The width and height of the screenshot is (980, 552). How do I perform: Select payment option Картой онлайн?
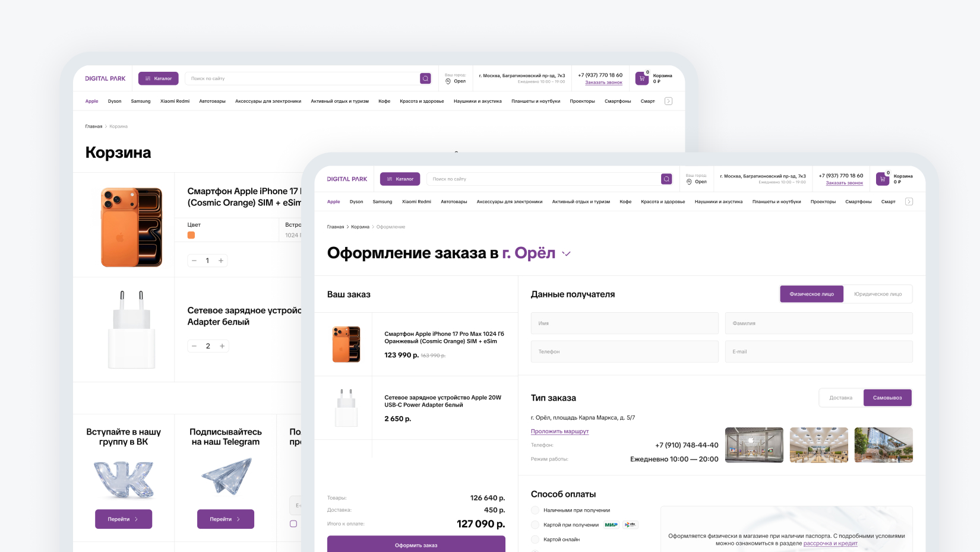(535, 539)
